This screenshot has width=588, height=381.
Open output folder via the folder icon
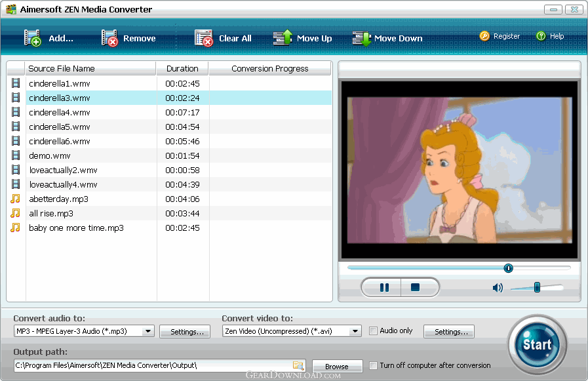tap(298, 365)
